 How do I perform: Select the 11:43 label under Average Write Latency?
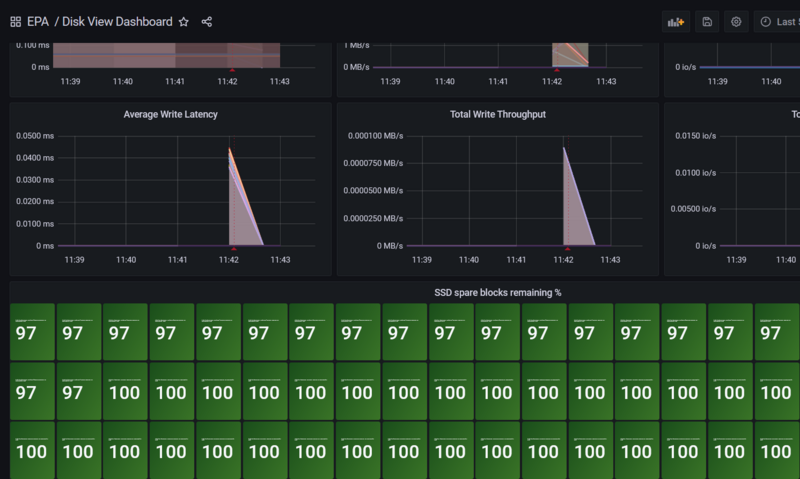pyautogui.click(x=280, y=260)
